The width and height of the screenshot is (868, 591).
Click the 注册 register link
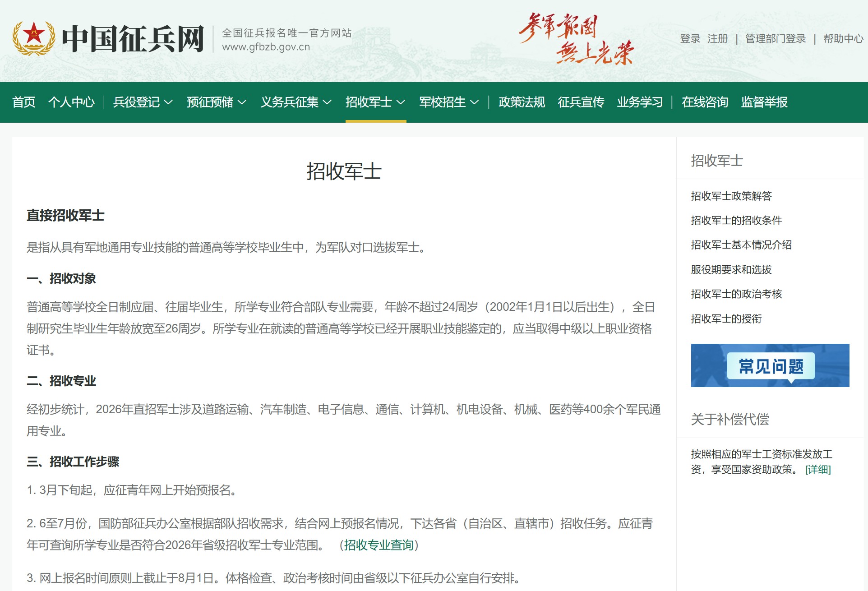(x=717, y=39)
